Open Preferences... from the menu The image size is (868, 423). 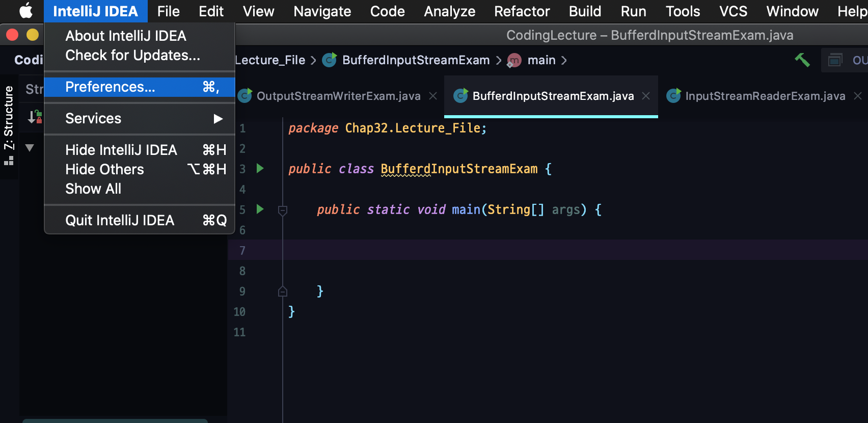click(140, 87)
